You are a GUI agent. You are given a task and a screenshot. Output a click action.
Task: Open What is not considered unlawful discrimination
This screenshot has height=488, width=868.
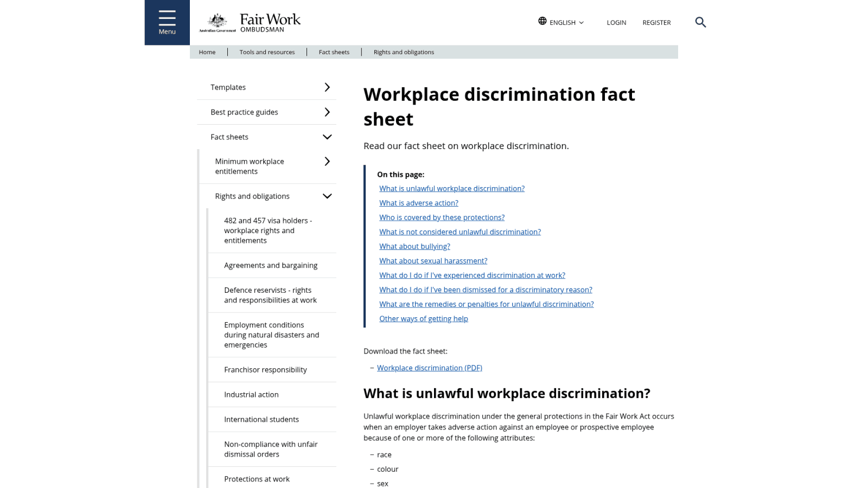pos(460,232)
